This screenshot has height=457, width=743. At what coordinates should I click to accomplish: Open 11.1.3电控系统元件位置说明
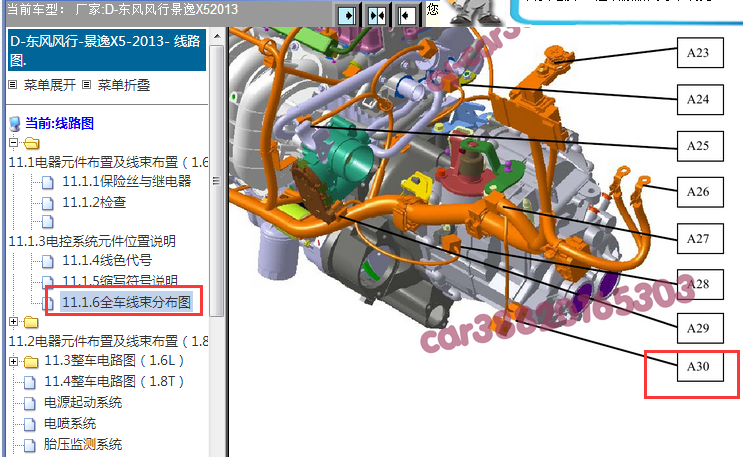pos(92,241)
